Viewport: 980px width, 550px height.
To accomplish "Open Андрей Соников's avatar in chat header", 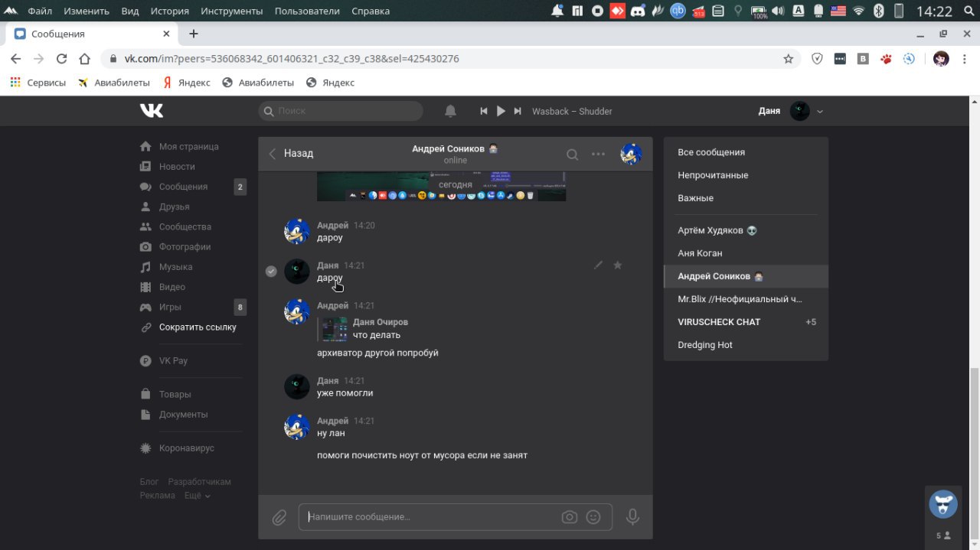I will [x=631, y=154].
